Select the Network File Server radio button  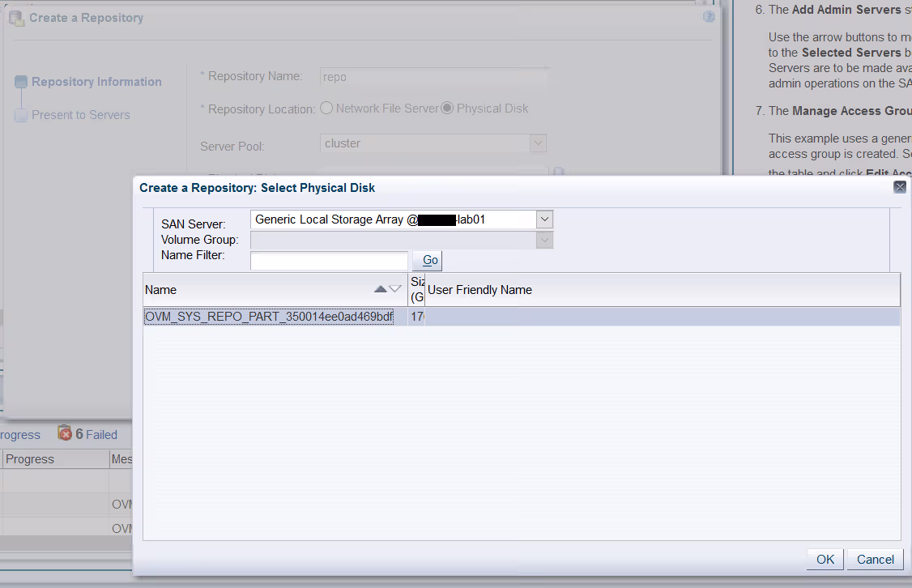(326, 109)
